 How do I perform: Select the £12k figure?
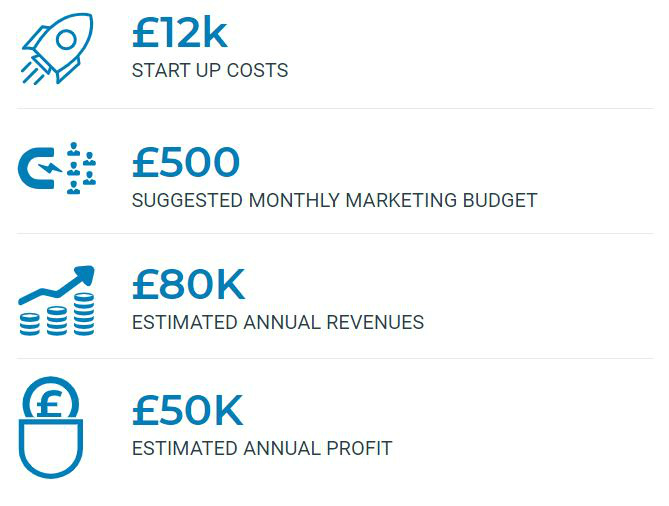pyautogui.click(x=179, y=35)
